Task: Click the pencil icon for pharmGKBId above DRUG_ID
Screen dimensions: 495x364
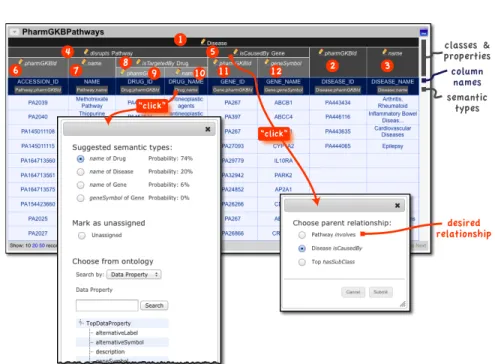Action: click(122, 72)
